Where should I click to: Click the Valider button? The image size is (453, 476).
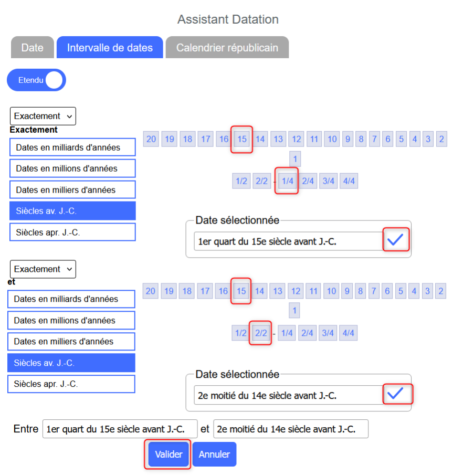click(168, 454)
